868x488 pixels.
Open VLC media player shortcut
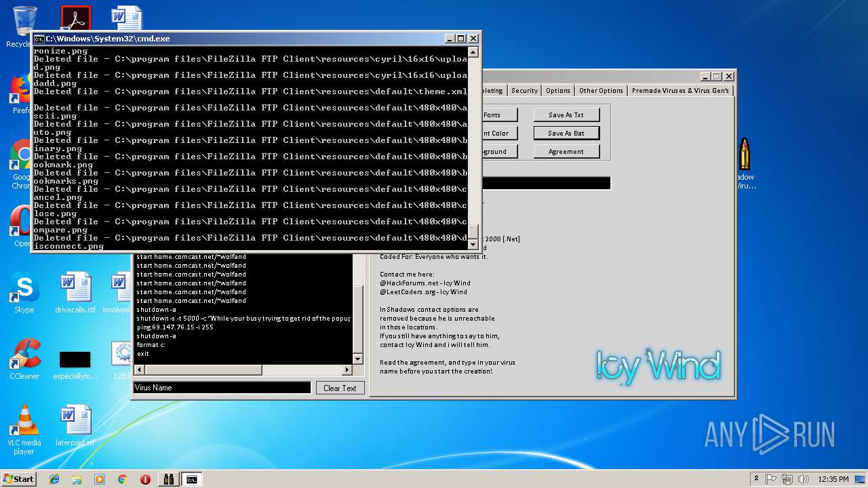click(x=24, y=429)
